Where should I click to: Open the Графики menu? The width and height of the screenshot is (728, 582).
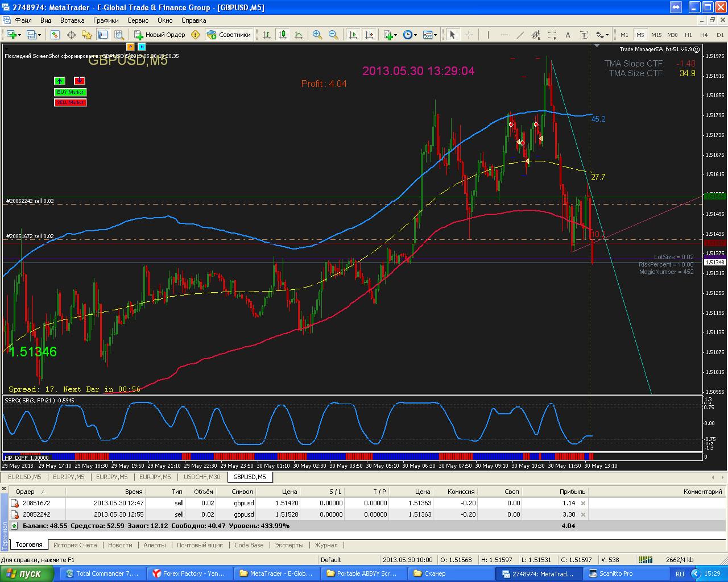(106, 20)
